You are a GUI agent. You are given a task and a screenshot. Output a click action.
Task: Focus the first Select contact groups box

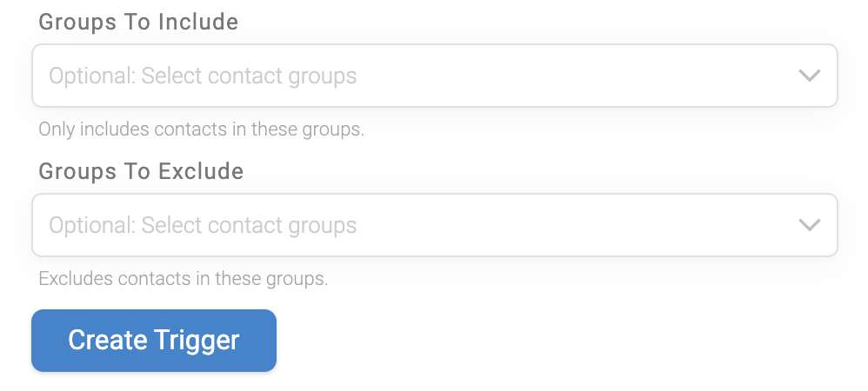435,76
